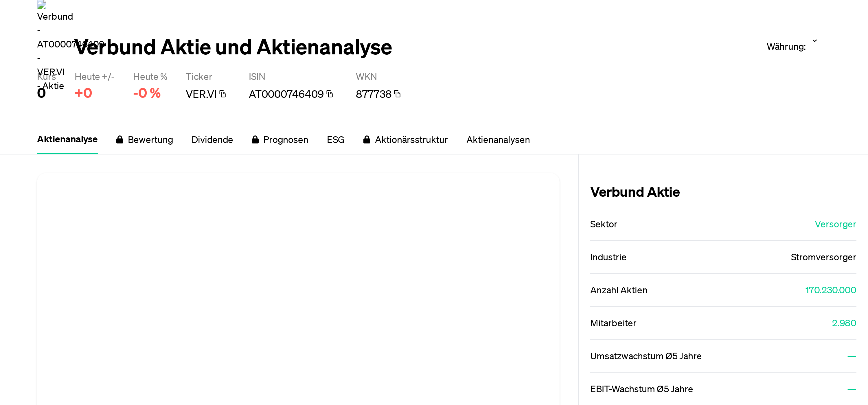Screen dimensions: 868x405
Task: Click the EBIT-Wachstum Ø5 Jahre dash value
Action: tap(852, 389)
